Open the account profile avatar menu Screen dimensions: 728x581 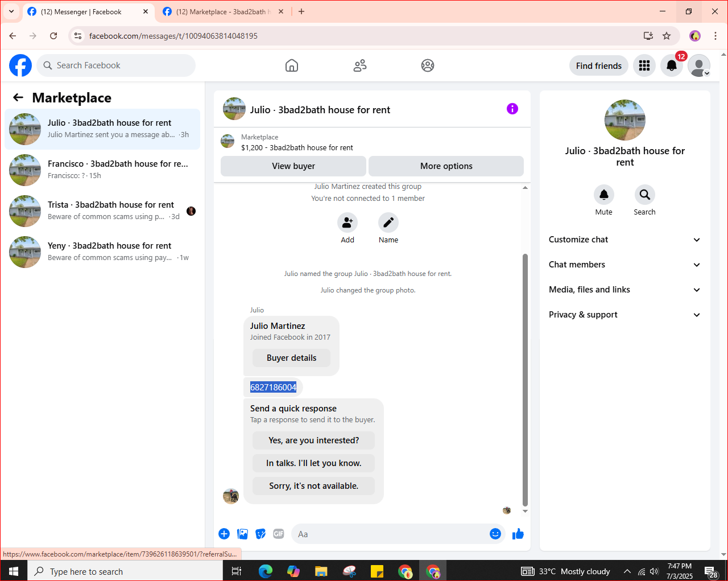pos(699,65)
